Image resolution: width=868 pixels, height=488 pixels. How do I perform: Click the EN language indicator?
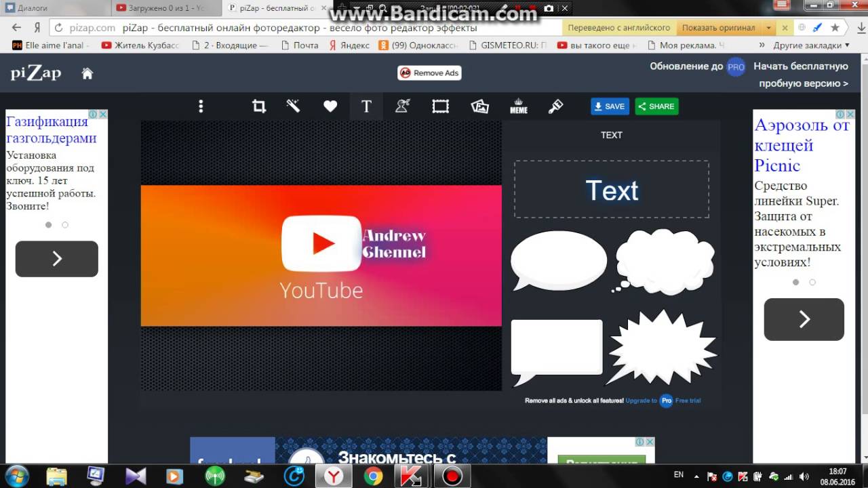(x=678, y=474)
